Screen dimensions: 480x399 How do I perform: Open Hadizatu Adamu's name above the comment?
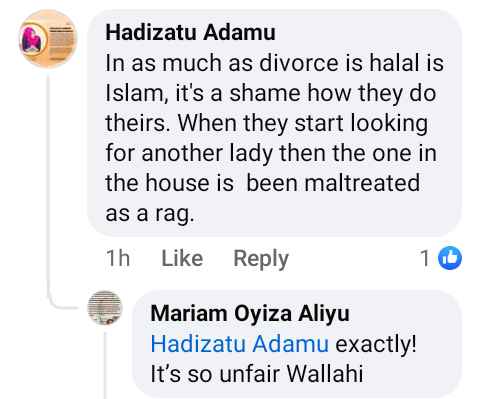click(190, 33)
